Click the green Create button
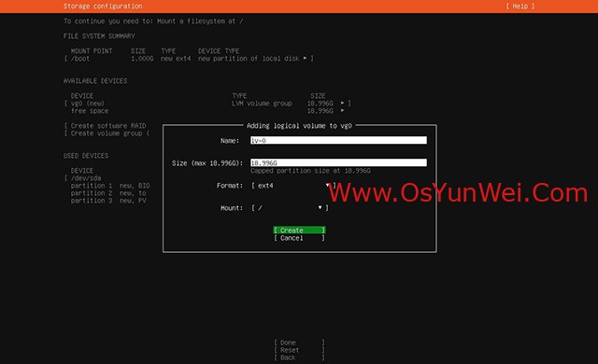The width and height of the screenshot is (598, 364). coord(299,231)
